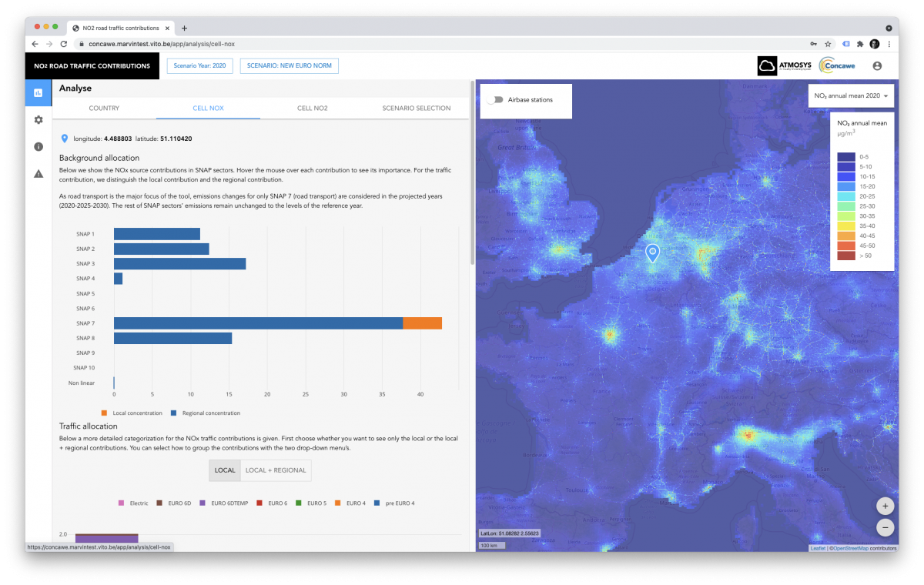Open the NO₂ annual mean 2020 dropdown
Screen dimensions: 924x585
click(851, 96)
